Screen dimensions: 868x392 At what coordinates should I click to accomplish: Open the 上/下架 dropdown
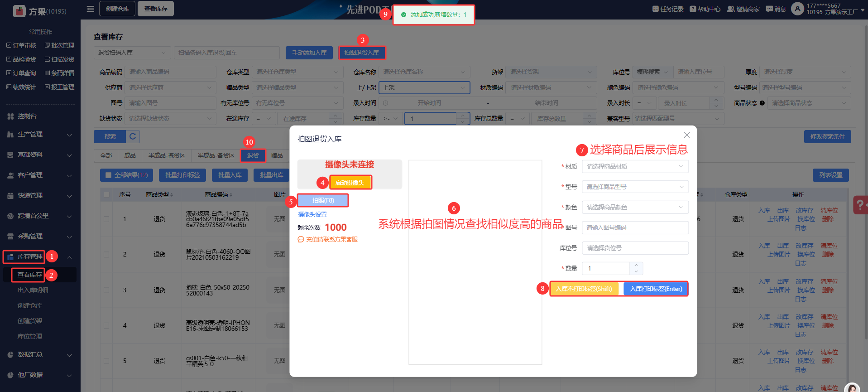[x=424, y=87]
